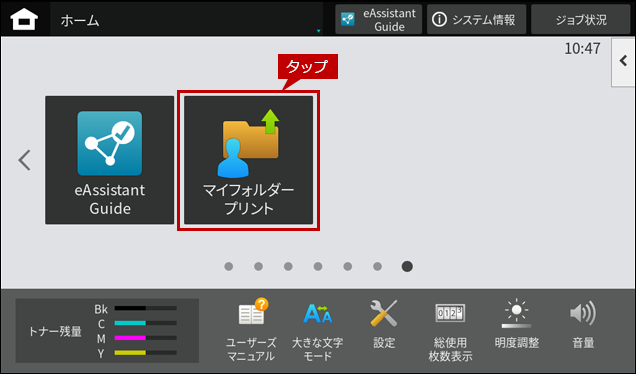Jump to third home page dot
Image resolution: width=636 pixels, height=374 pixels.
click(x=288, y=267)
